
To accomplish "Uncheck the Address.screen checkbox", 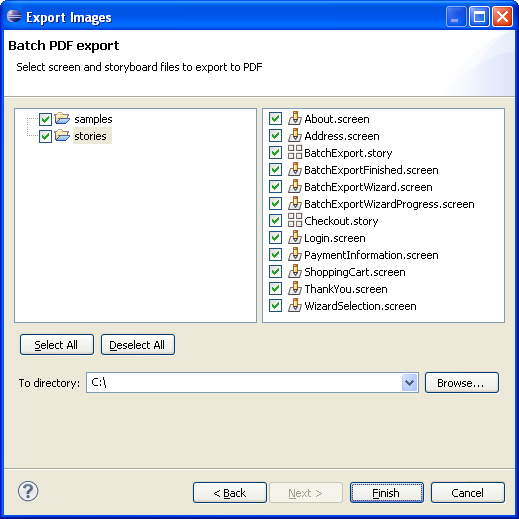I will 275,136.
